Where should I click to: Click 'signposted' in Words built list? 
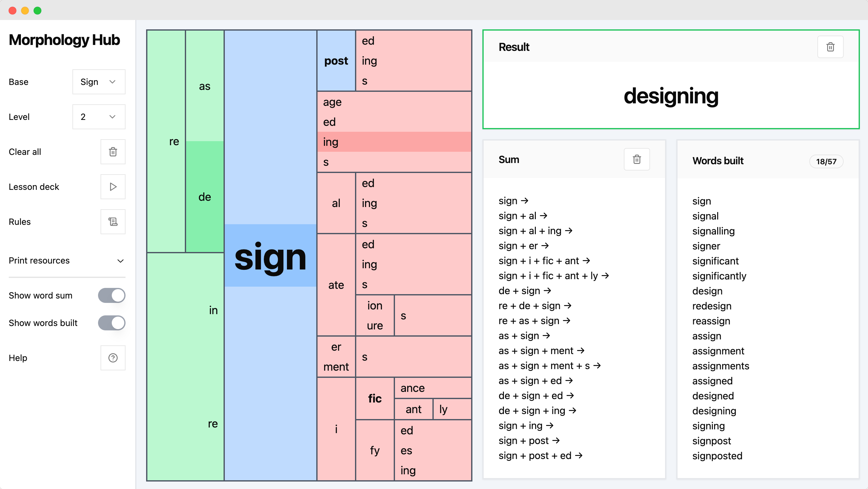(x=717, y=456)
